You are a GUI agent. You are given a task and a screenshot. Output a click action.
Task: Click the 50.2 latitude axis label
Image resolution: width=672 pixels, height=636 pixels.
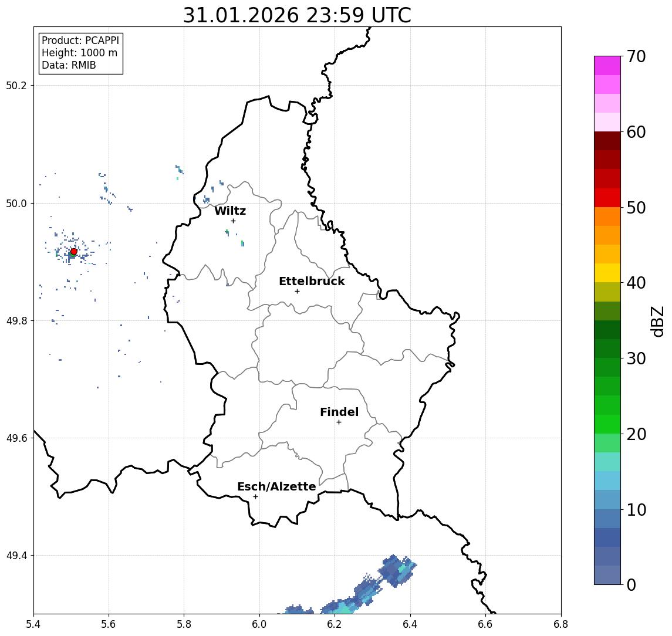[16, 85]
